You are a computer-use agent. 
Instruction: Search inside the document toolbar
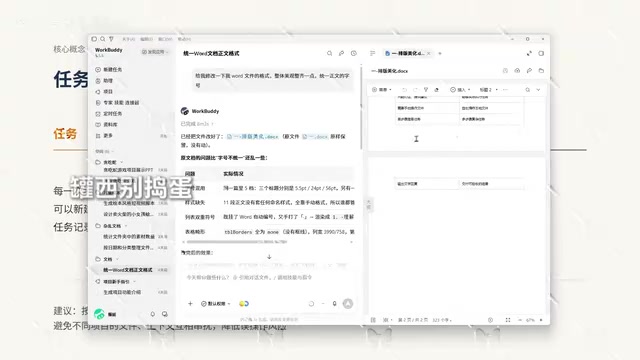pos(528,89)
